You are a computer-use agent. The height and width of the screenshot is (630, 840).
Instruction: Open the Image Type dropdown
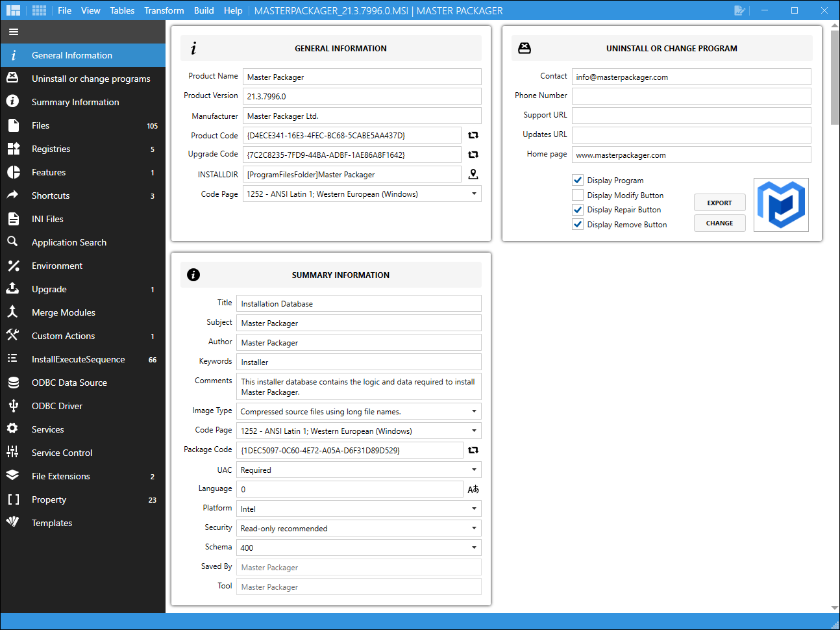click(475, 411)
